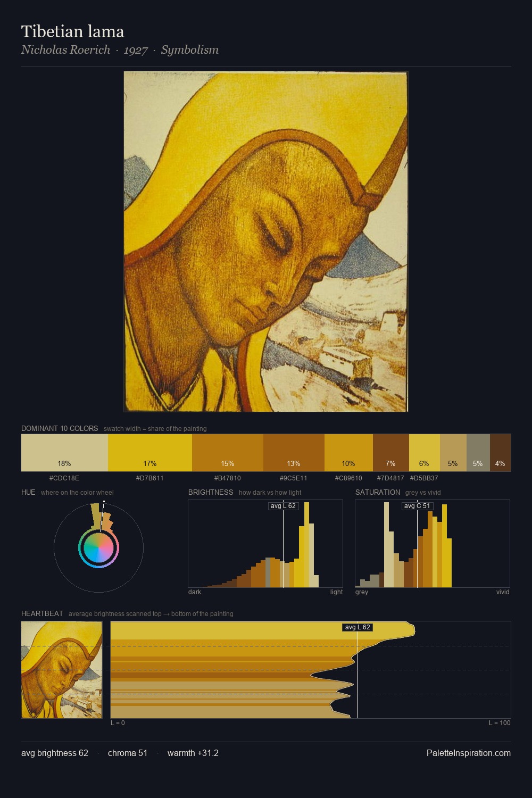Click hex code #D5BB37 text
This screenshot has height=798, width=532.
click(424, 478)
